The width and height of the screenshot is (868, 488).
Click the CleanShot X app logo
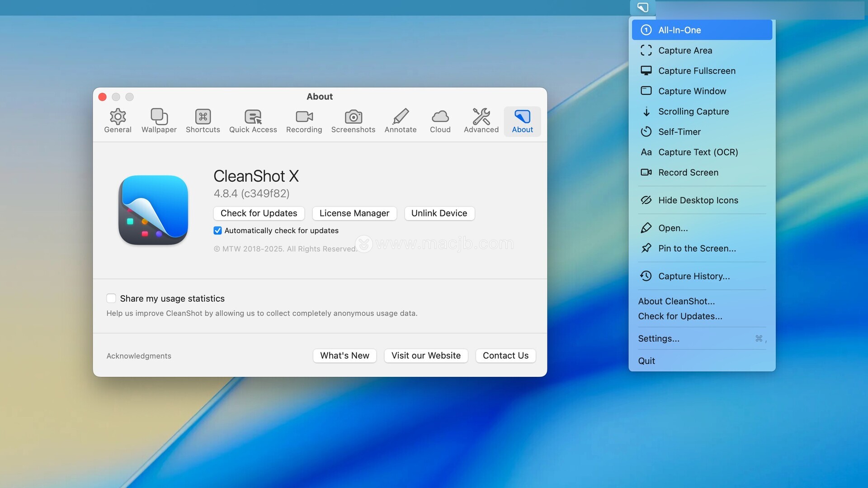pyautogui.click(x=153, y=210)
